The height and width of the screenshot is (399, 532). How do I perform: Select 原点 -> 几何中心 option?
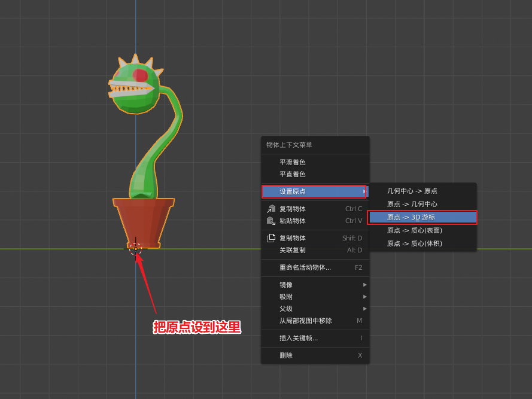[422, 204]
